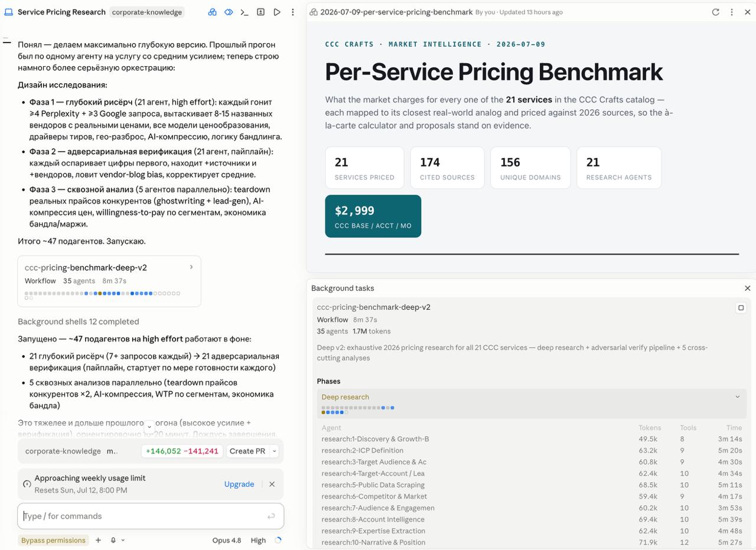Open the terminal prompt icon in the toolbar
This screenshot has width=756, height=550.
click(245, 12)
